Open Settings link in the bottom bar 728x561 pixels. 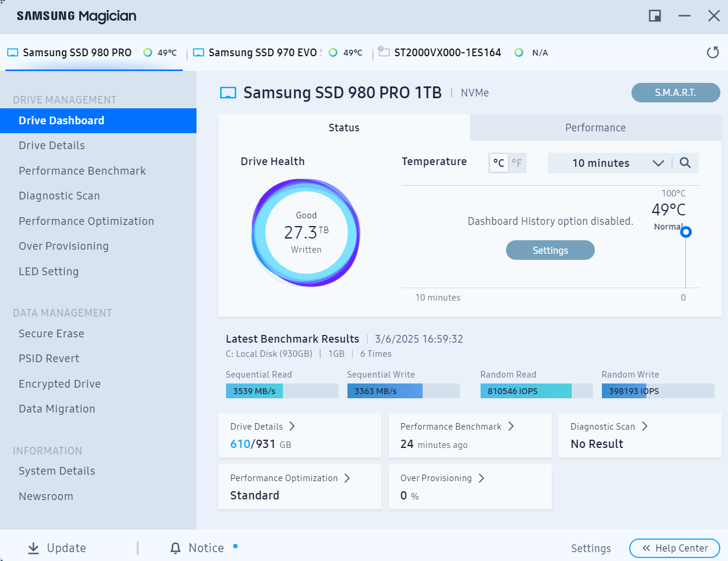point(591,549)
